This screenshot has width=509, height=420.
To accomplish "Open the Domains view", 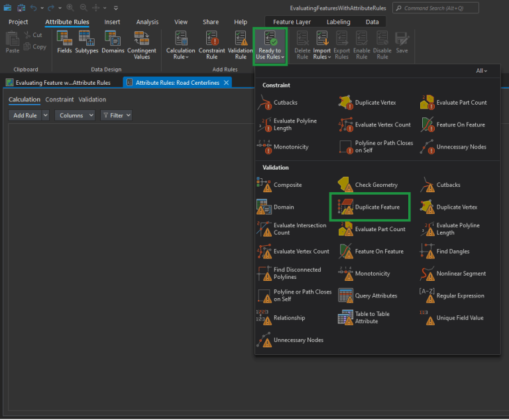I will pyautogui.click(x=113, y=42).
